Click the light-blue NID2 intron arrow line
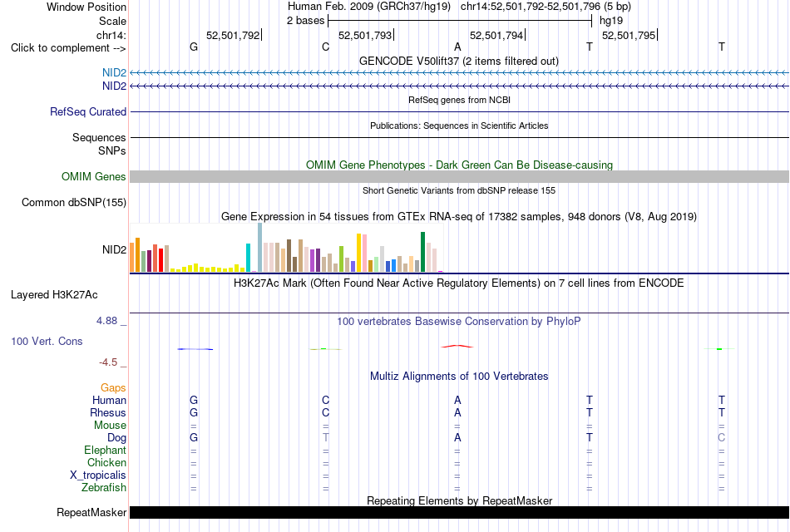790x532 pixels. 460,73
